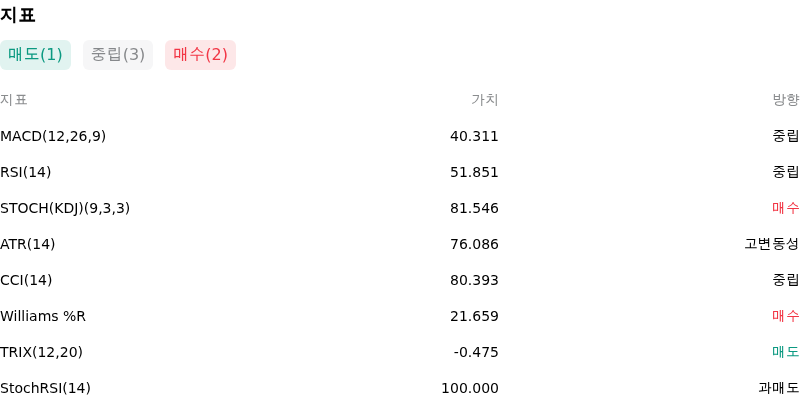
Task: Select the 매수(2) buy filter chip
Action: (201, 55)
